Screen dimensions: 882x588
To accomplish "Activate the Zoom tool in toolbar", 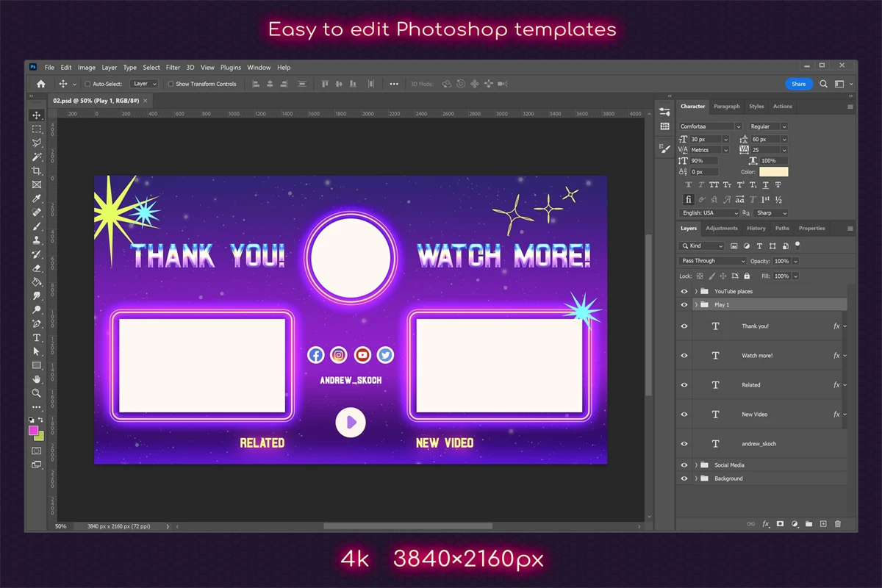I will tap(37, 393).
